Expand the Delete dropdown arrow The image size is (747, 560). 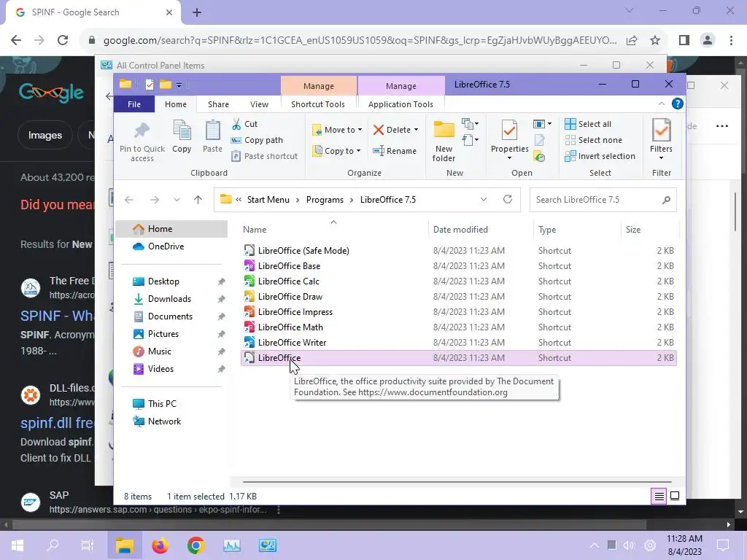416,130
